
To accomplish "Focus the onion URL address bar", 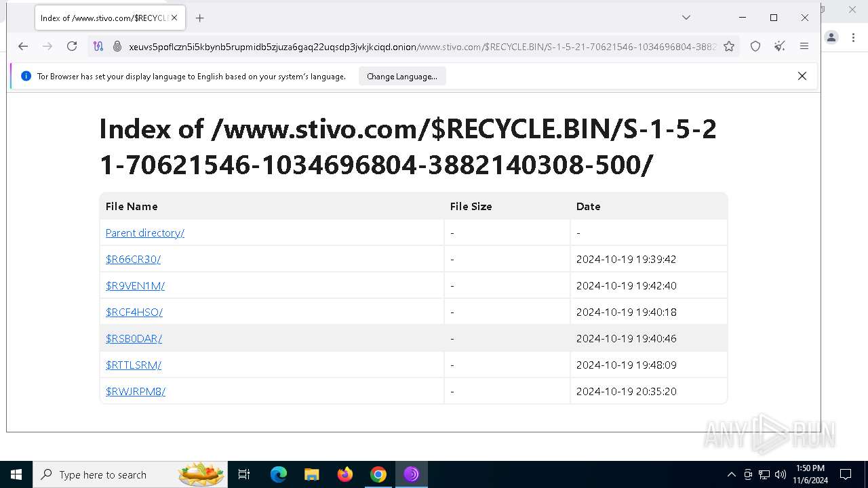I will [422, 46].
